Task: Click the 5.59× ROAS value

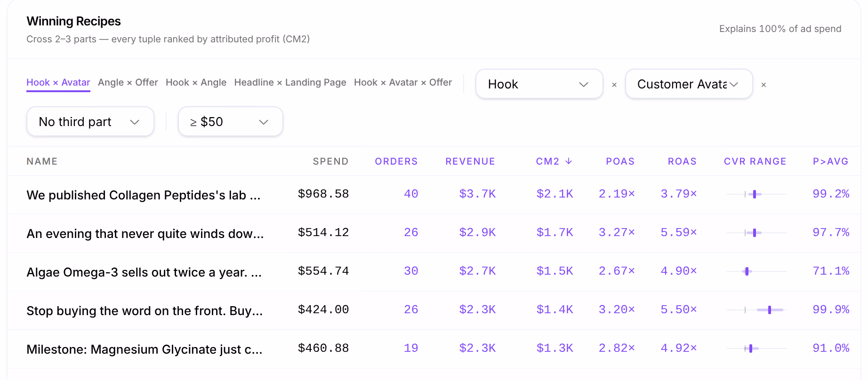Action: 679,232
